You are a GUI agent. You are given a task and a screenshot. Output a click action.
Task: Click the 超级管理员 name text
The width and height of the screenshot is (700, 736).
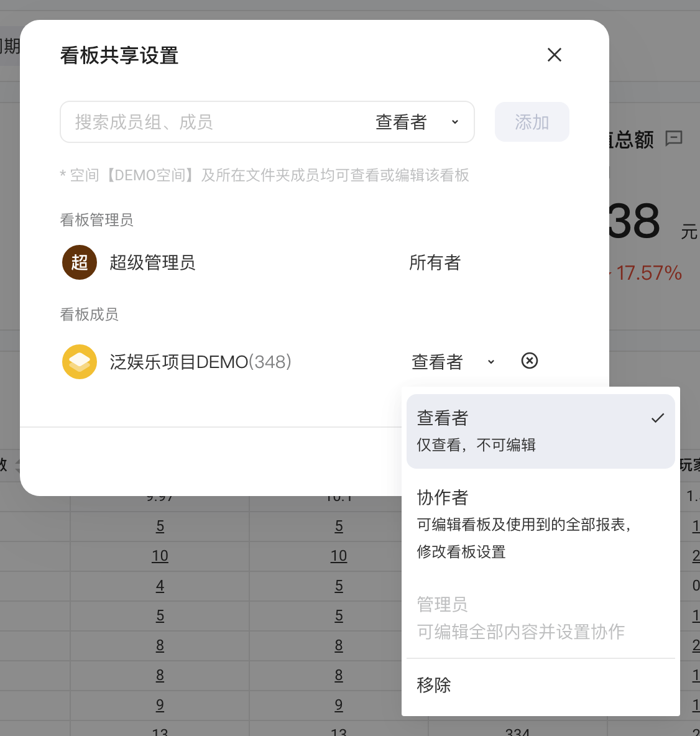pyautogui.click(x=152, y=262)
